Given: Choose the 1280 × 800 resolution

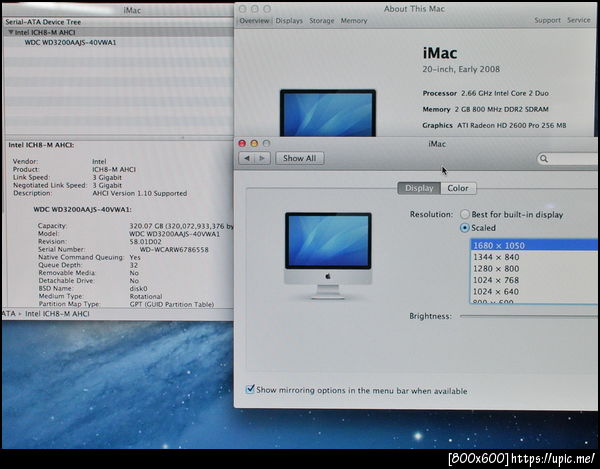Looking at the screenshot, I should coord(534,269).
